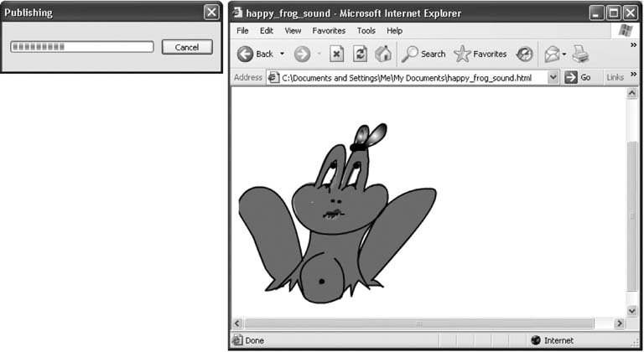Open the Favorites star in toolbar
The image size is (644, 352).
480,54
